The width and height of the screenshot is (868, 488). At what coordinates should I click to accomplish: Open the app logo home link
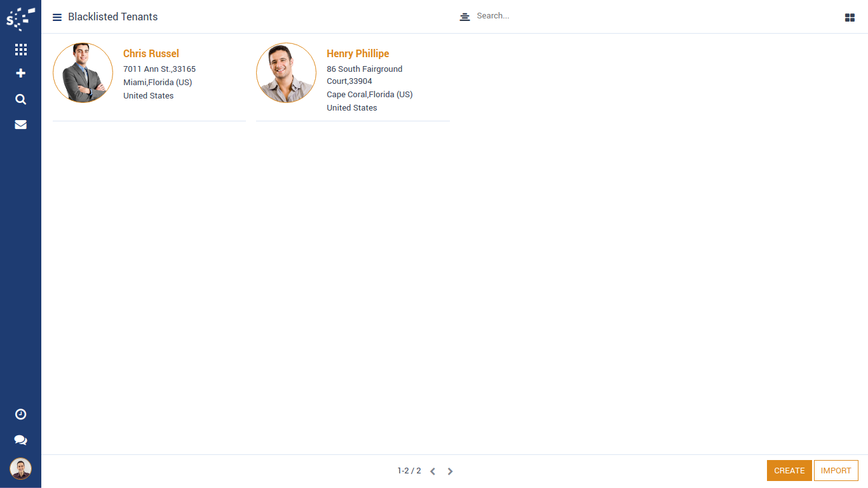click(20, 18)
